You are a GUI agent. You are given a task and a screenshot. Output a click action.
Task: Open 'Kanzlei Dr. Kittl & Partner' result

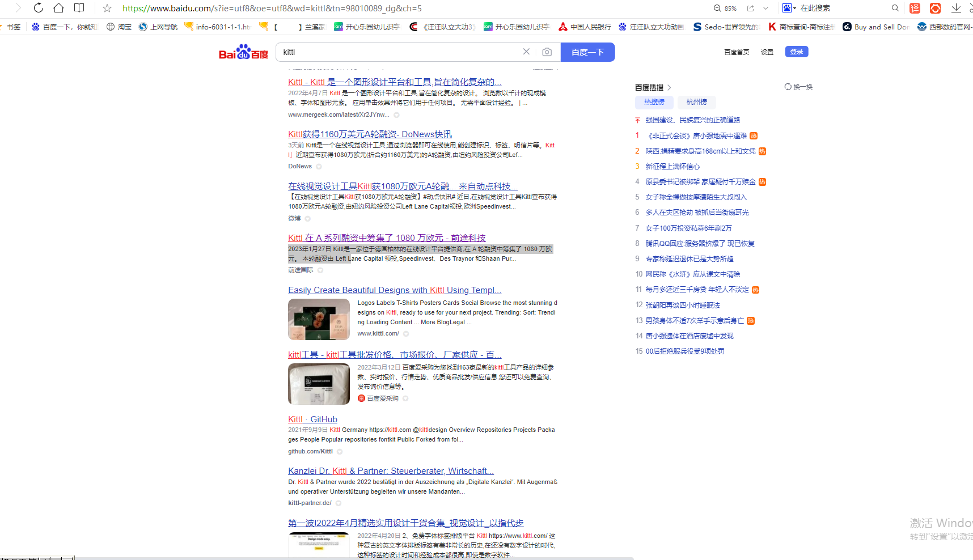click(x=391, y=471)
